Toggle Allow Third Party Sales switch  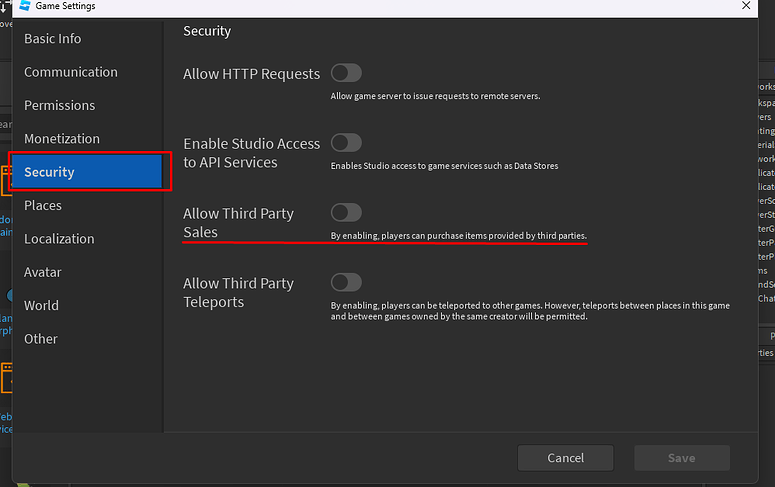click(x=346, y=213)
